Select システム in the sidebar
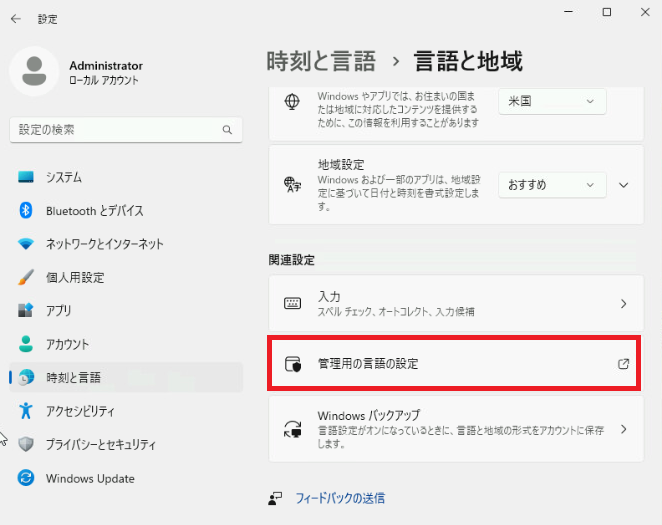Image resolution: width=662 pixels, height=525 pixels. (126, 177)
